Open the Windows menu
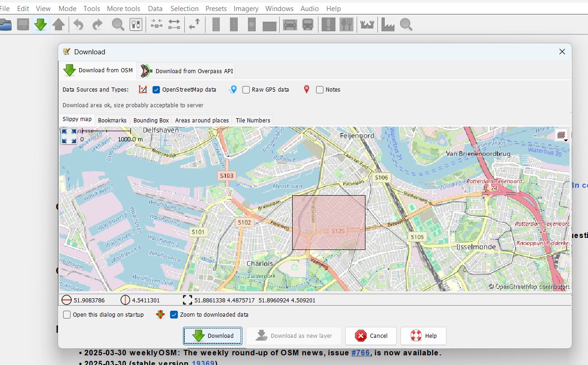 280,8
